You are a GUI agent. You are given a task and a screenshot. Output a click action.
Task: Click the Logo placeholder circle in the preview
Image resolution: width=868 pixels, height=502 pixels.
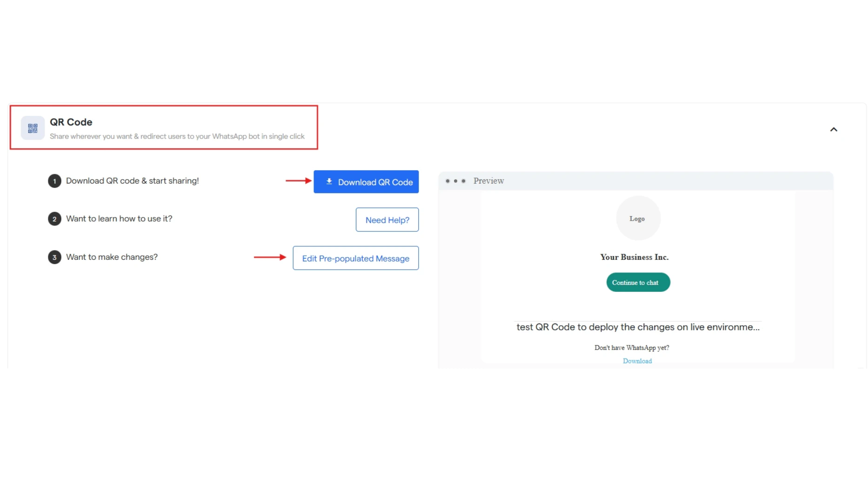638,218
